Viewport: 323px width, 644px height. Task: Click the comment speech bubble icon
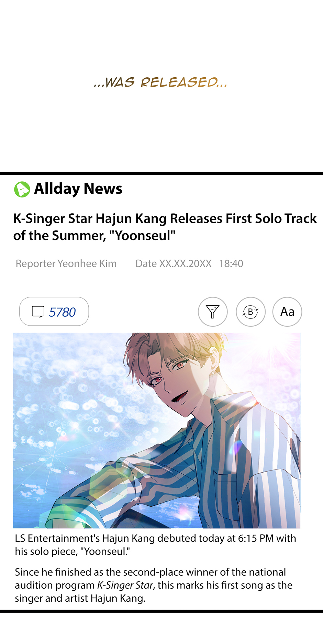pyautogui.click(x=38, y=312)
